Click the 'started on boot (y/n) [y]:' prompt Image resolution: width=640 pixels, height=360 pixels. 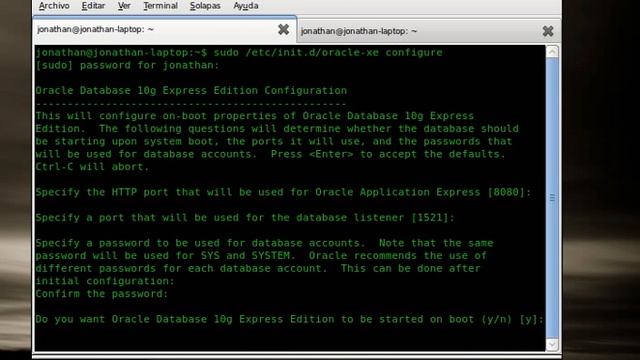click(289, 319)
